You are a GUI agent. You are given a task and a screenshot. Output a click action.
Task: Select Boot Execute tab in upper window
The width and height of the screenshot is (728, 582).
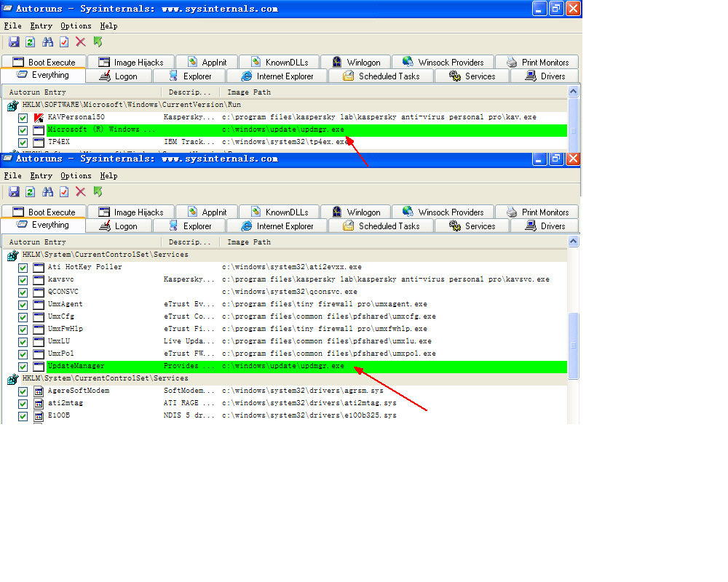pyautogui.click(x=44, y=62)
